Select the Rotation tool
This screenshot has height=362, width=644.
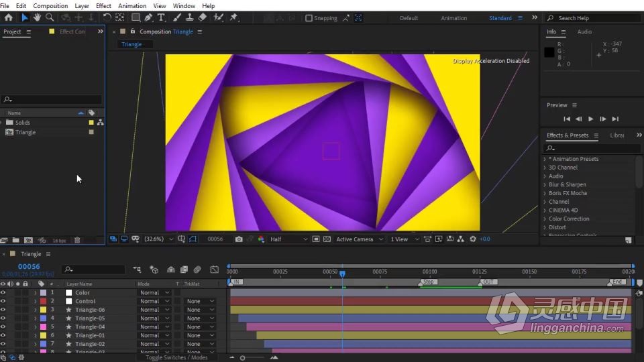[x=107, y=17]
